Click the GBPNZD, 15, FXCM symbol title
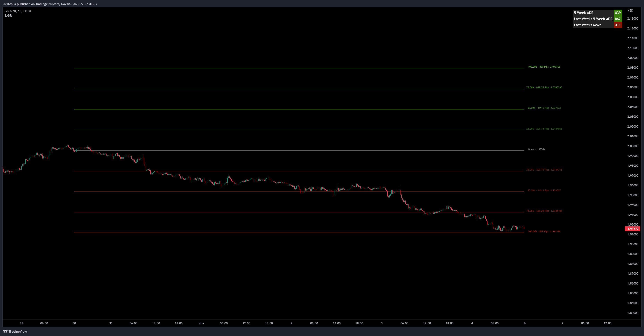This screenshot has height=336, width=644. click(18, 11)
